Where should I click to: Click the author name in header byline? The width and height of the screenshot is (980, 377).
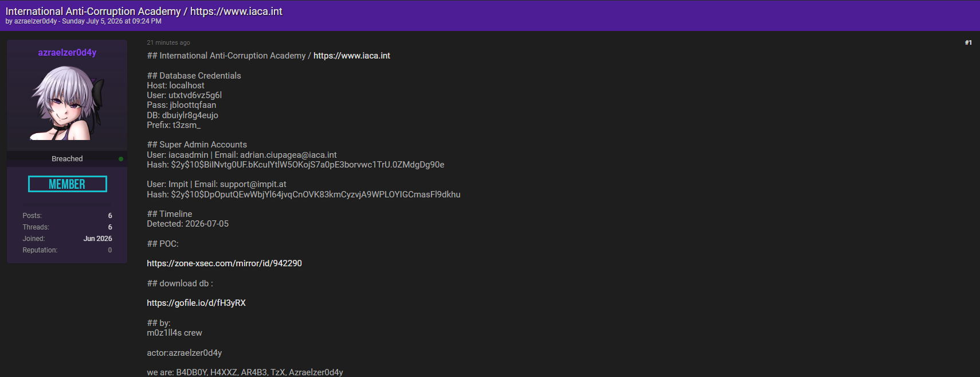point(36,21)
